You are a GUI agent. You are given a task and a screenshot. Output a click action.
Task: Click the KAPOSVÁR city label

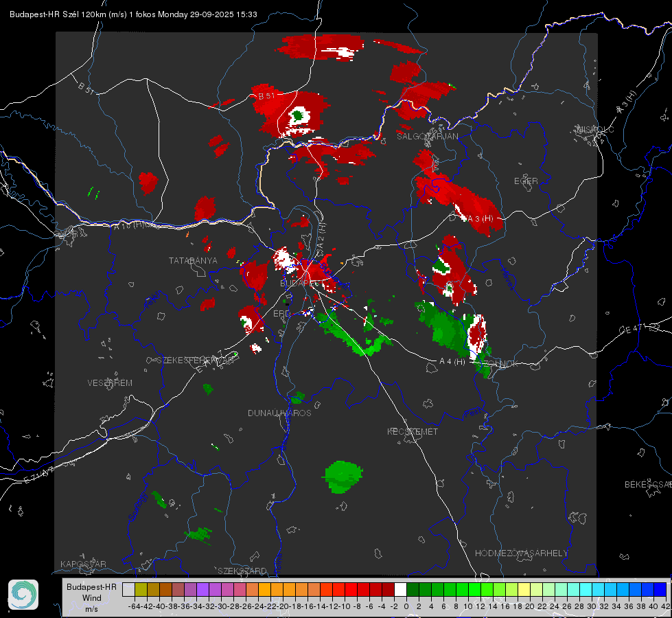point(83,564)
